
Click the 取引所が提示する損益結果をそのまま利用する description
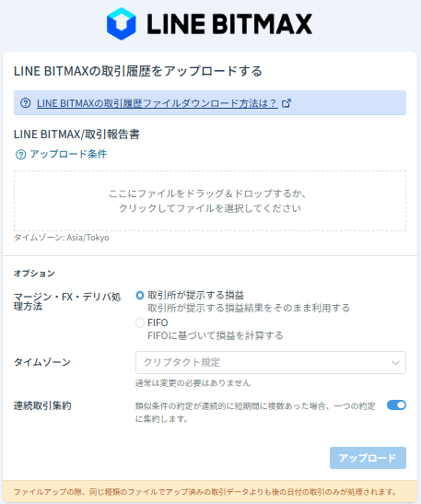click(249, 309)
